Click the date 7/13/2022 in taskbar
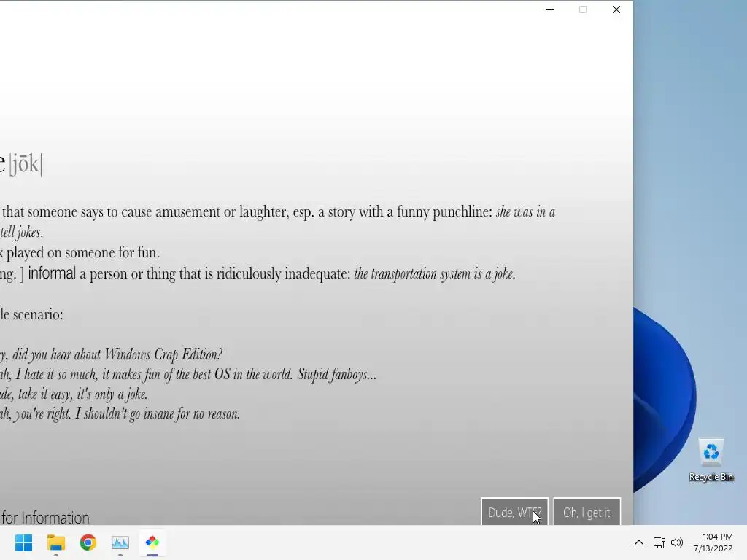This screenshot has width=747, height=560. click(713, 548)
